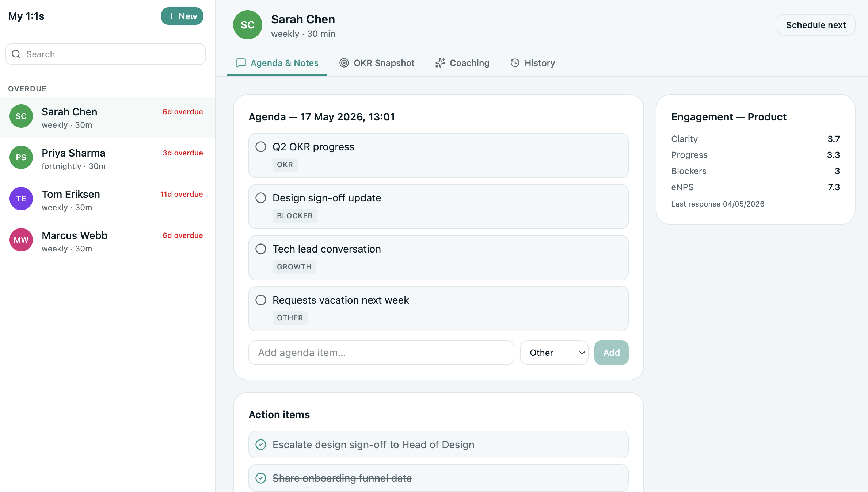The image size is (868, 492).
Task: Click the eNPS score row
Action: [x=755, y=187]
